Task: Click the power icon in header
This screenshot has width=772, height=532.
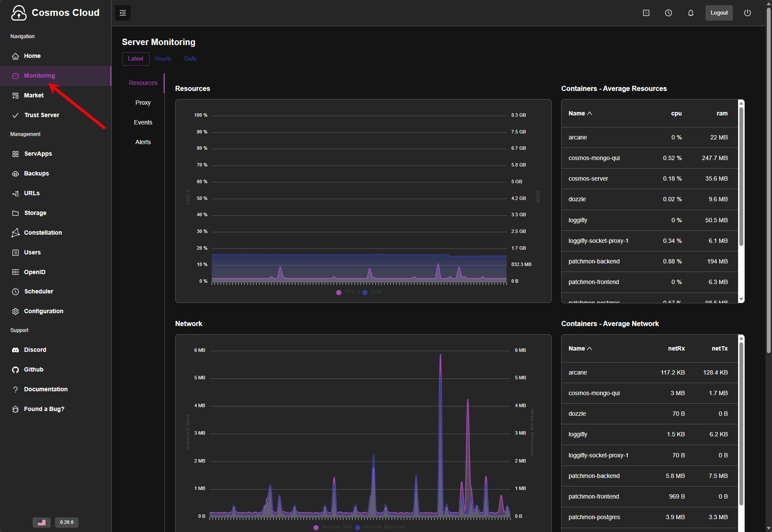Action: (748, 13)
